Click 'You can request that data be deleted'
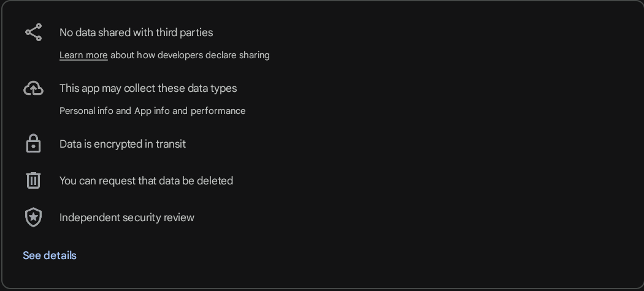Image resolution: width=644 pixels, height=291 pixels. (x=146, y=181)
